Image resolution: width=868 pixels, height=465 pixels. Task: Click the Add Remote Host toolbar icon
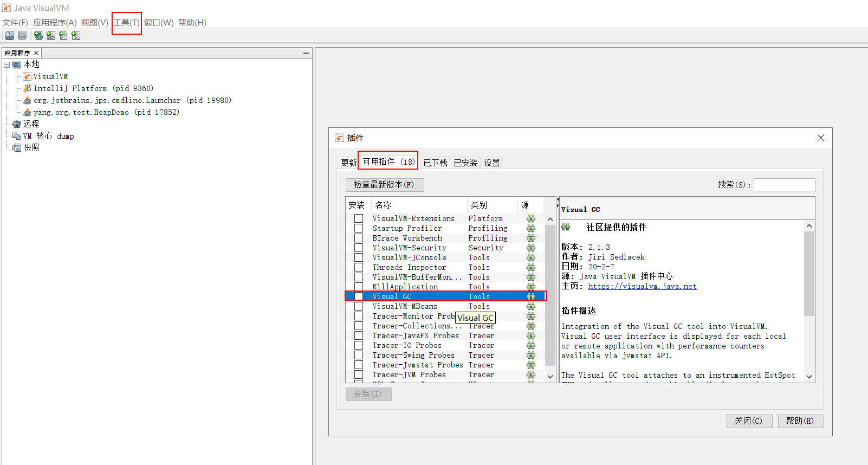(x=38, y=36)
